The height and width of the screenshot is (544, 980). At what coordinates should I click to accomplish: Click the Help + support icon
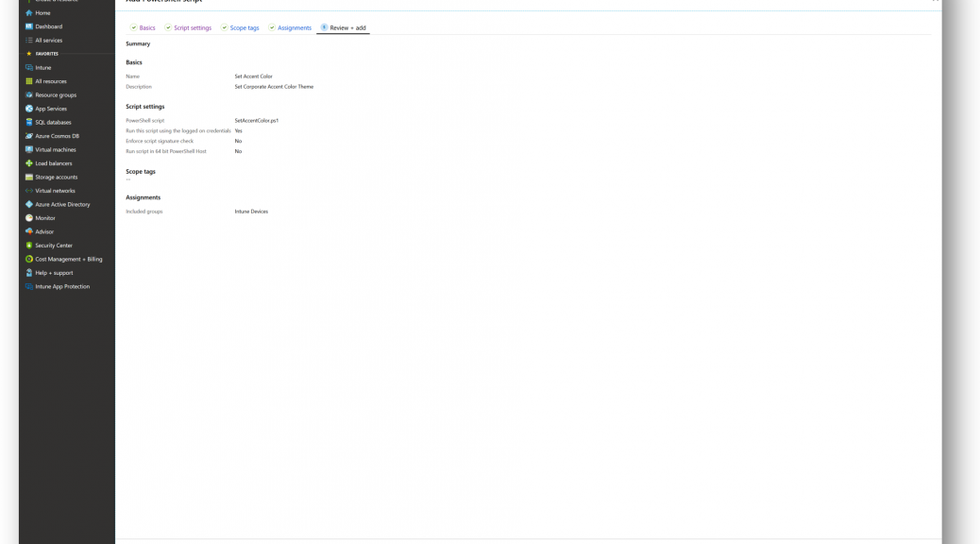coord(28,273)
